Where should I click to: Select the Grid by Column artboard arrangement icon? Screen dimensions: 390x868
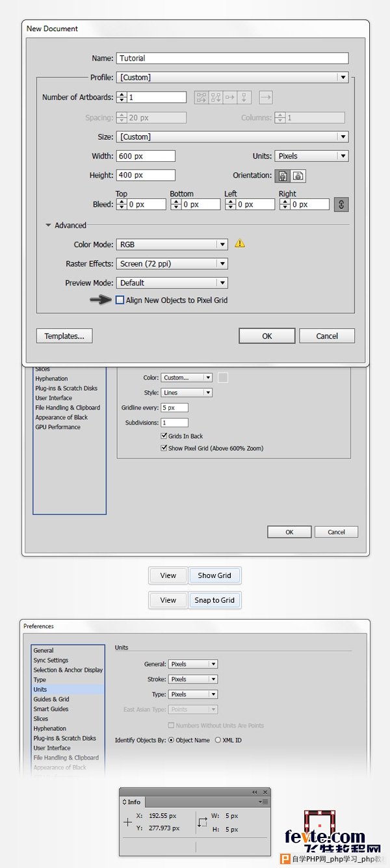click(216, 98)
